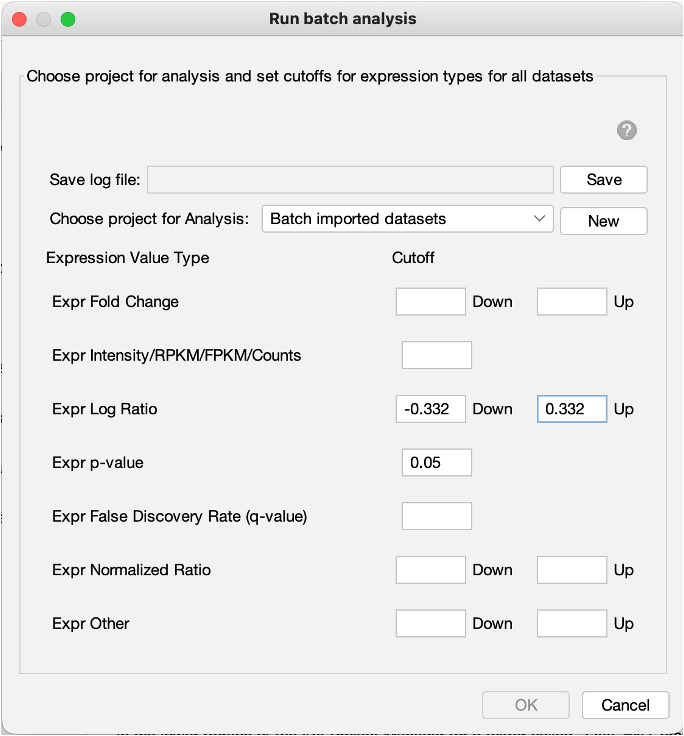This screenshot has width=684, height=736.
Task: Click the Expr p-value cutoff field
Action: click(436, 463)
